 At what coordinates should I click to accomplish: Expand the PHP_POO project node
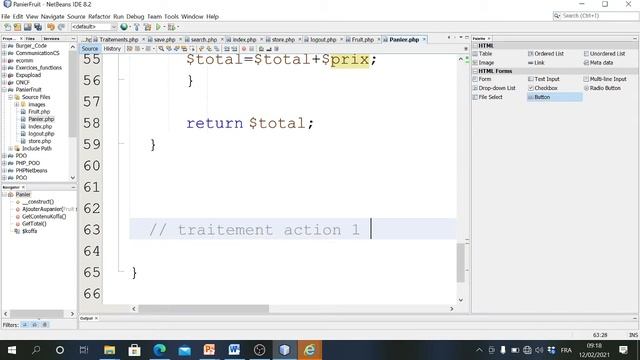[x=4, y=163]
